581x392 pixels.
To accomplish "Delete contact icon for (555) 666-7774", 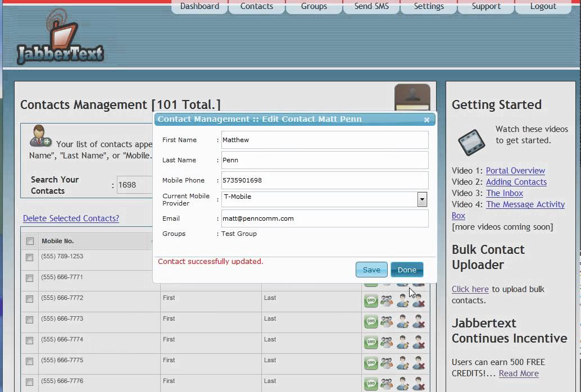I will tap(419, 343).
